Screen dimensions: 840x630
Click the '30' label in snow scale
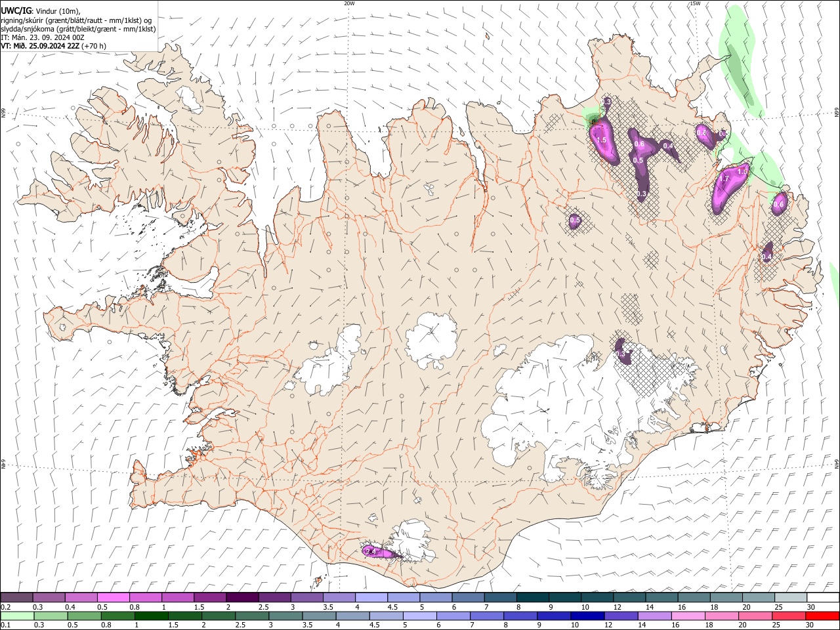tap(810, 607)
